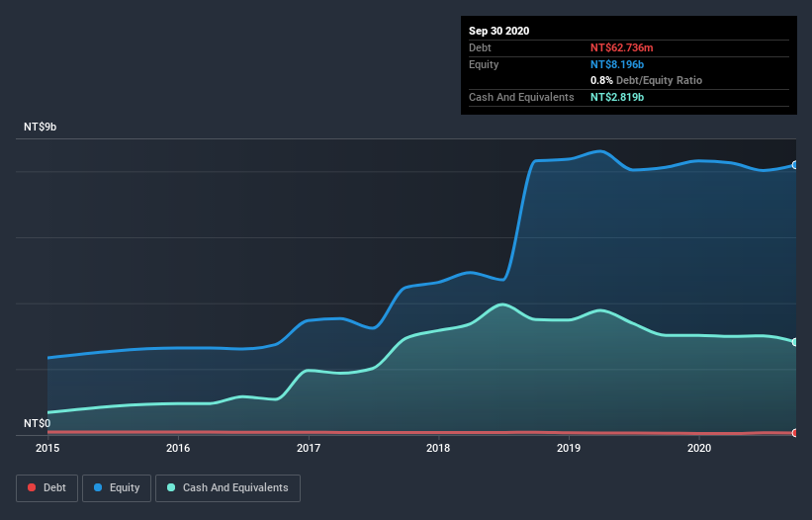Select the red Debt end marker
812x520 pixels.
795,433
